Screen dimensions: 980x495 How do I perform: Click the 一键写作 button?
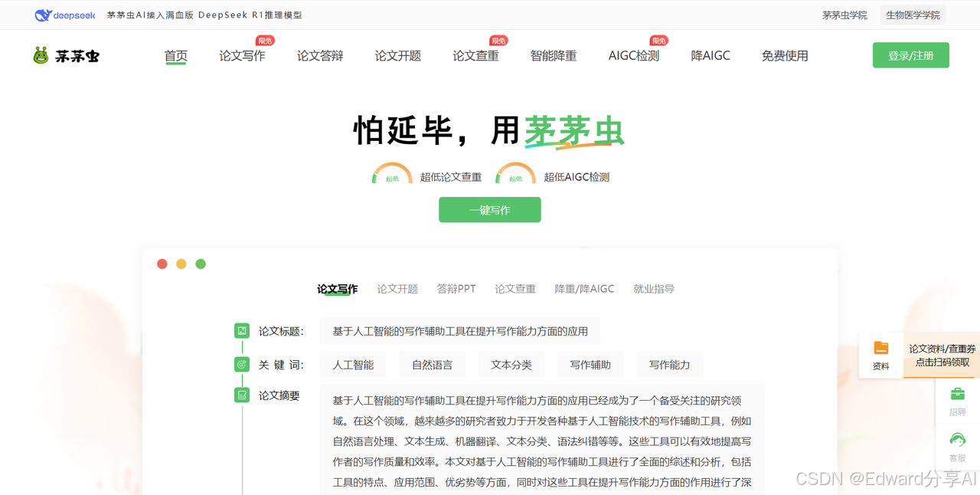490,210
